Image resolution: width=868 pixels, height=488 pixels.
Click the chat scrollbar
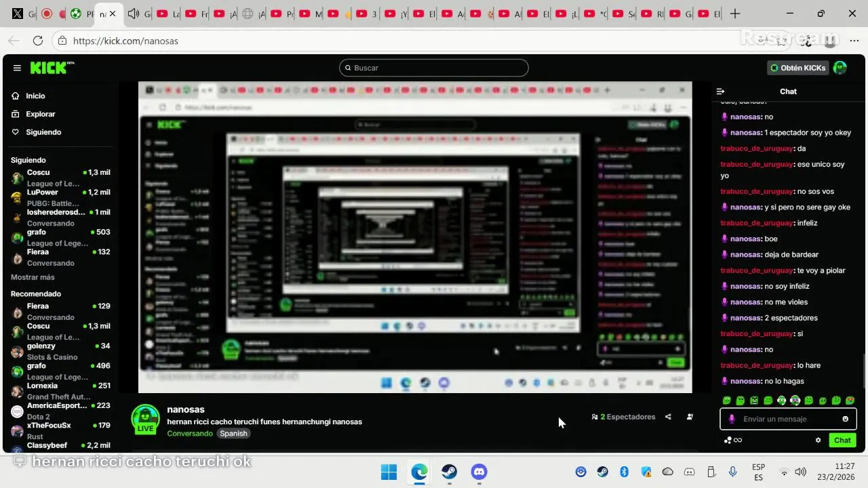(865, 371)
